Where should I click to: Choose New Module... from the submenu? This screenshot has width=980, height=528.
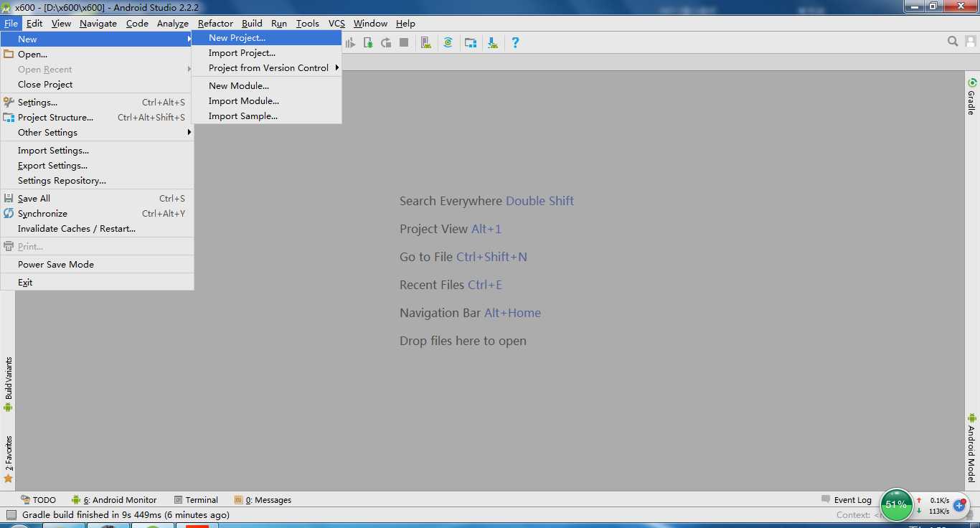pyautogui.click(x=267, y=86)
